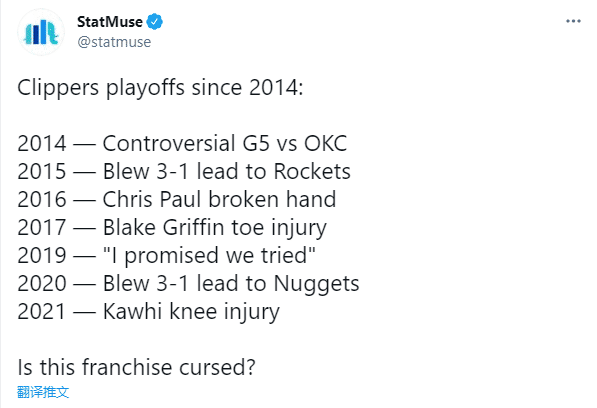597x408 pixels.
Task: Click the year 2017 at line start
Action: tap(42, 227)
